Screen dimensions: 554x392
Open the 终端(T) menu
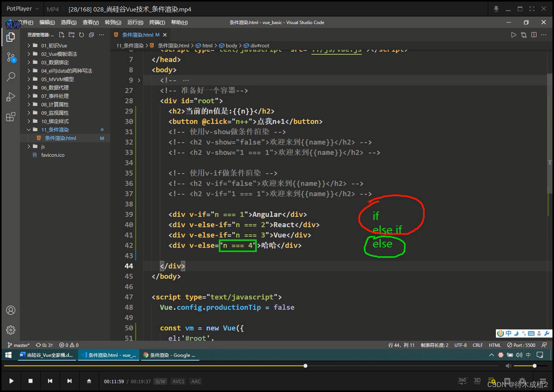click(157, 23)
